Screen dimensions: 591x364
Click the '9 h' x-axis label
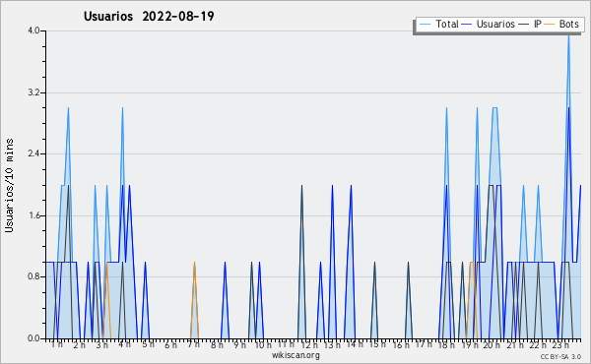click(239, 345)
